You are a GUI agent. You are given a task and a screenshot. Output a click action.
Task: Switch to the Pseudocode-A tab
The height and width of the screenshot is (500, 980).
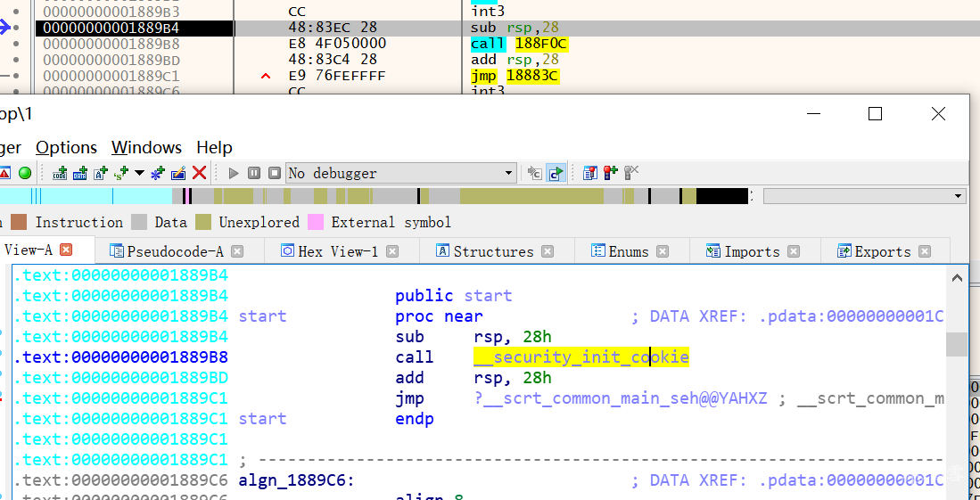[x=175, y=251]
